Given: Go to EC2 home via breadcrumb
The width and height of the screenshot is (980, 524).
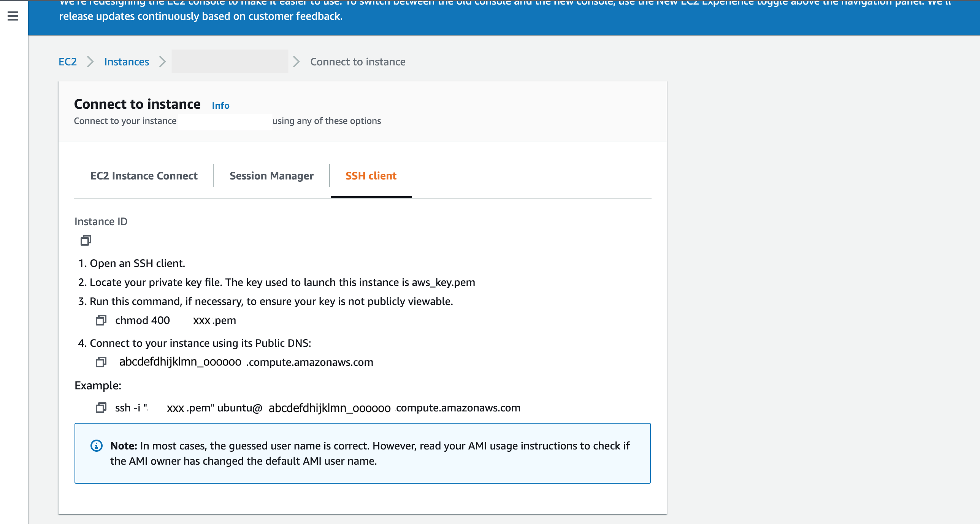Looking at the screenshot, I should pos(67,62).
